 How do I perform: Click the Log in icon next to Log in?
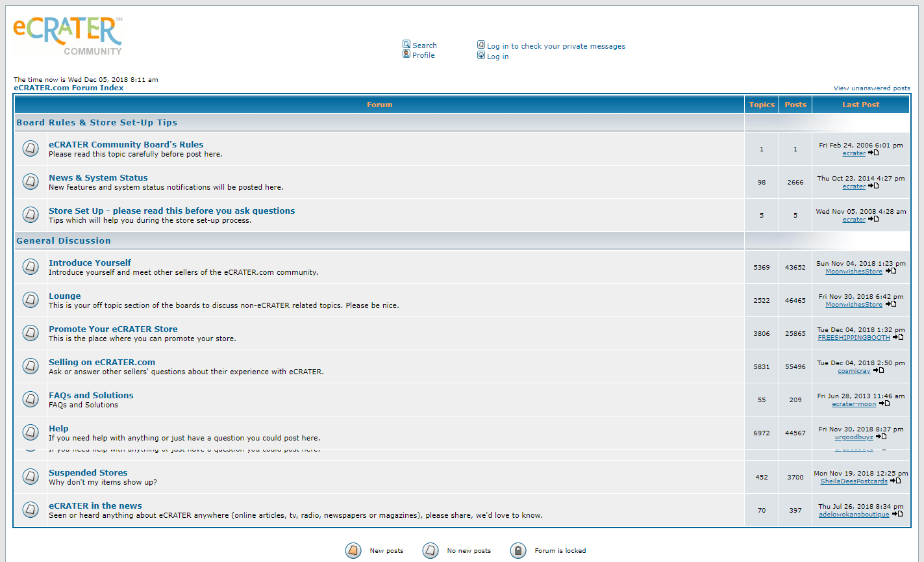[x=481, y=55]
